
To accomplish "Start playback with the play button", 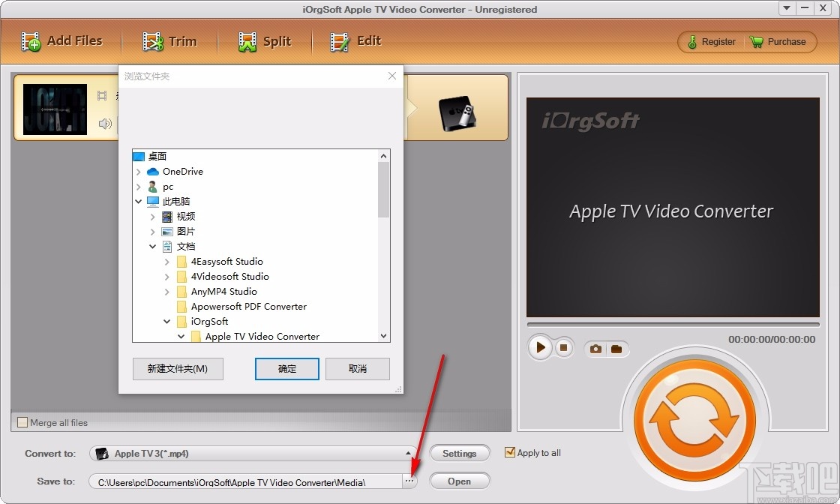I will click(x=539, y=347).
